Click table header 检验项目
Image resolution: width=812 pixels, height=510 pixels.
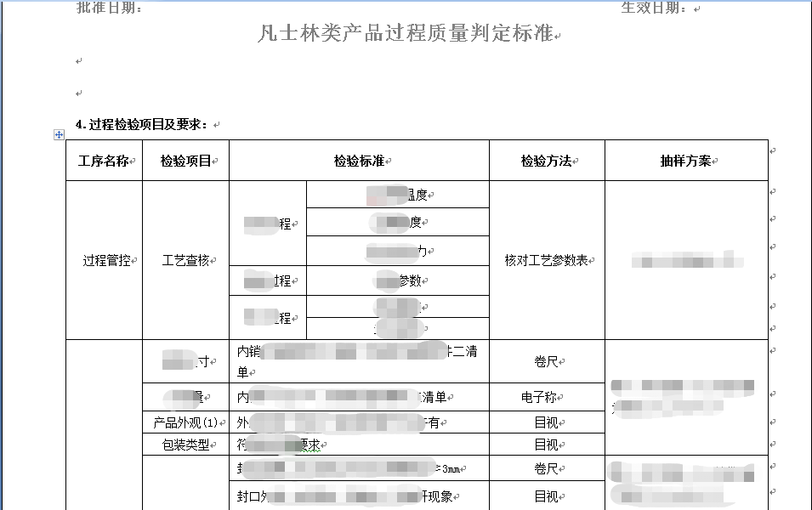coord(185,161)
